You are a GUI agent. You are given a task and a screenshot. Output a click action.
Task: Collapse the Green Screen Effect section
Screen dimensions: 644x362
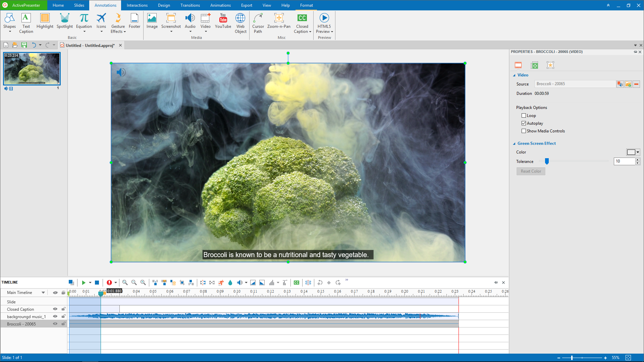tap(514, 143)
